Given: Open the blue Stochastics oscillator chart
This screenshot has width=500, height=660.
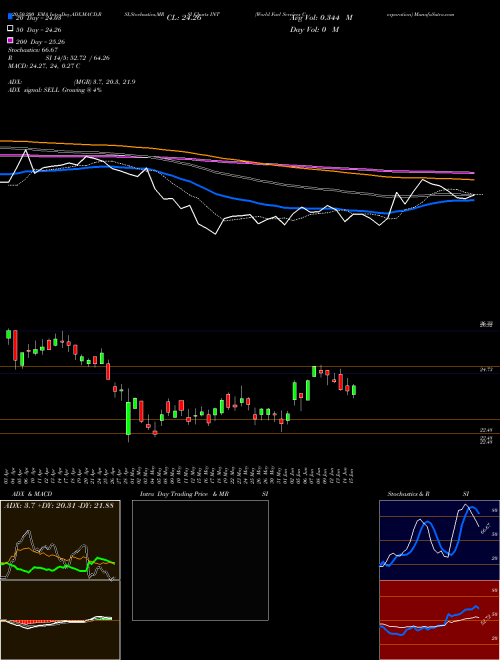Looking at the screenshot, I should tap(439, 540).
